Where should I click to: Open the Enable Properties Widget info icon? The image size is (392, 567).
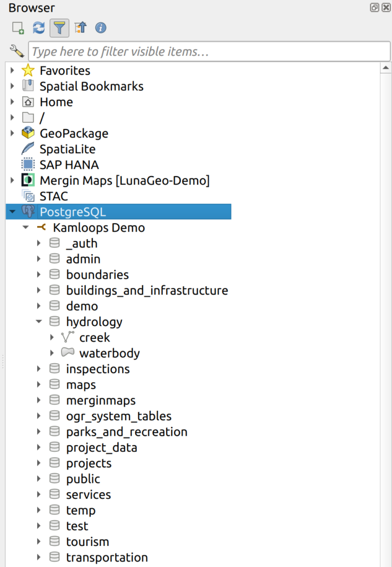click(101, 28)
